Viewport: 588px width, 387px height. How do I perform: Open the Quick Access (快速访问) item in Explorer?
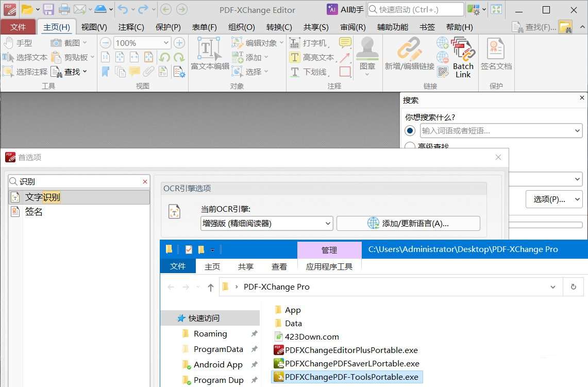pyautogui.click(x=210, y=318)
